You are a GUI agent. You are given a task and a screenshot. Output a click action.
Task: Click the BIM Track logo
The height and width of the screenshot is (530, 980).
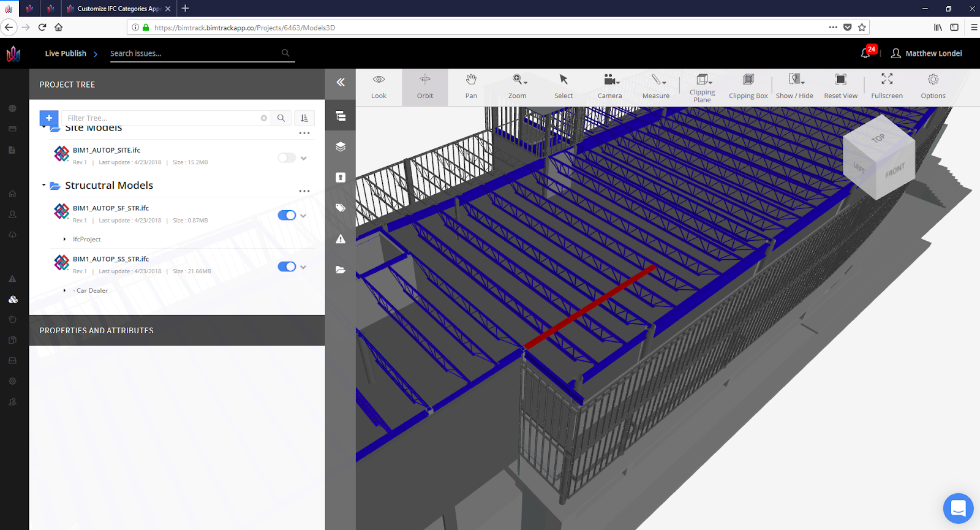pyautogui.click(x=13, y=54)
